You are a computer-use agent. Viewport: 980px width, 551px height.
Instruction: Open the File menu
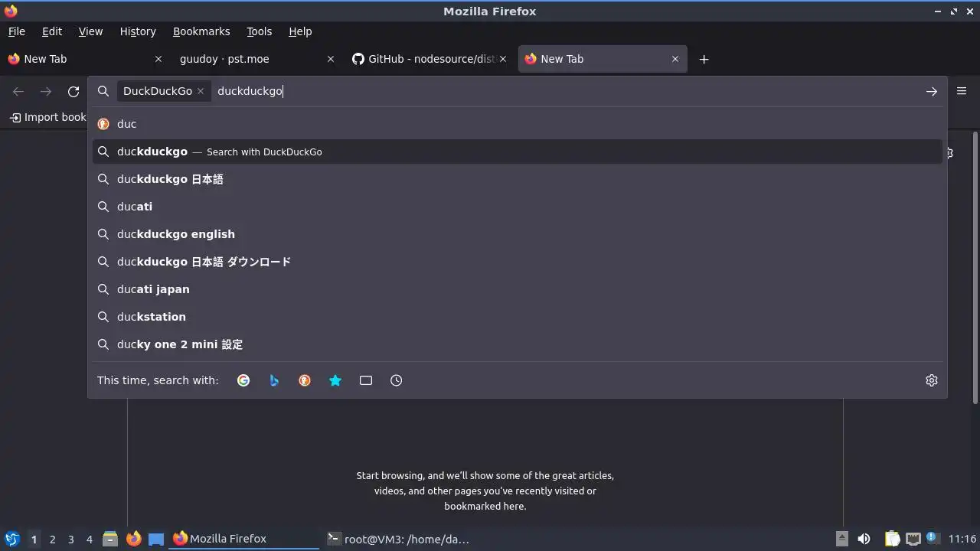[x=16, y=31]
